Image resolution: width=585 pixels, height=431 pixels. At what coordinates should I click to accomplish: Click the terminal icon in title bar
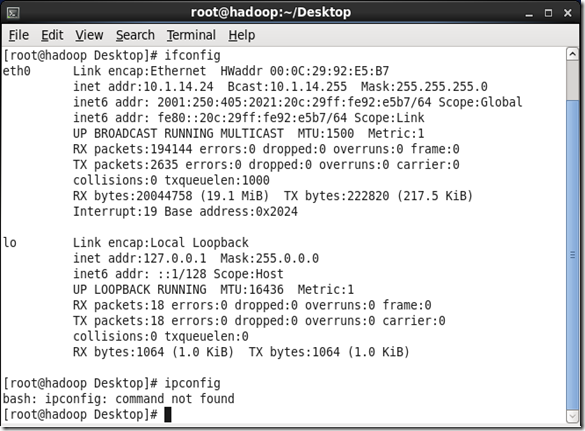pyautogui.click(x=13, y=13)
